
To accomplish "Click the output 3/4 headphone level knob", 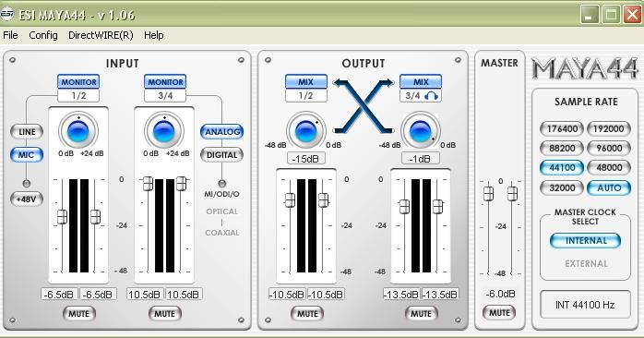I will 420,131.
